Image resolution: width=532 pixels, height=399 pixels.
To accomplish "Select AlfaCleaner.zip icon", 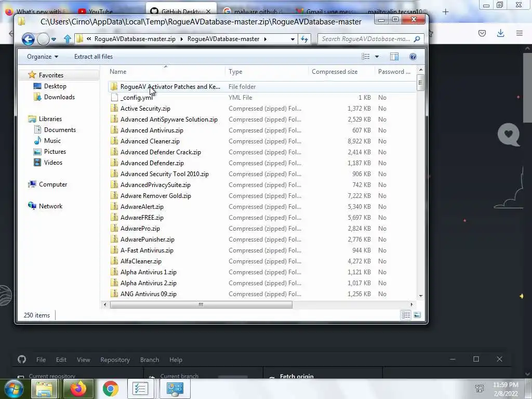I will click(x=114, y=261).
